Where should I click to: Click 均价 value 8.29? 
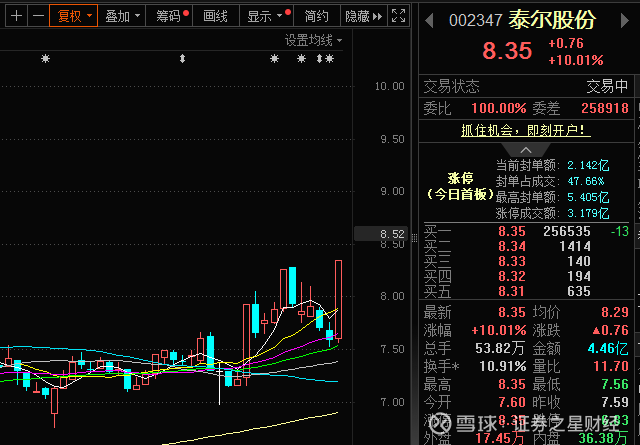coord(615,312)
